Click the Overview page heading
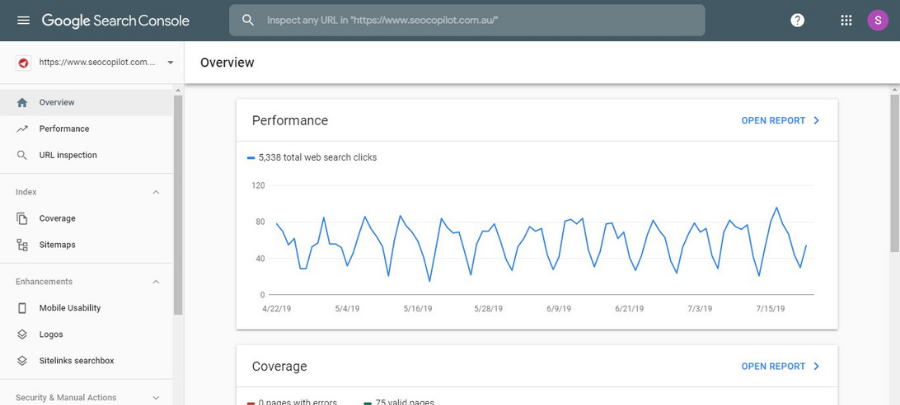 227,63
